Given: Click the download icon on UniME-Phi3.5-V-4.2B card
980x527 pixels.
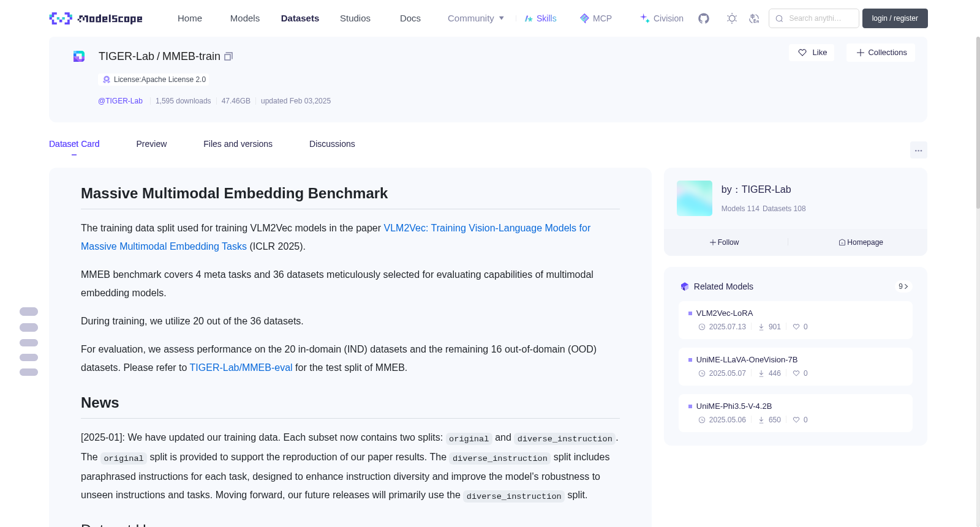Looking at the screenshot, I should click(761, 420).
